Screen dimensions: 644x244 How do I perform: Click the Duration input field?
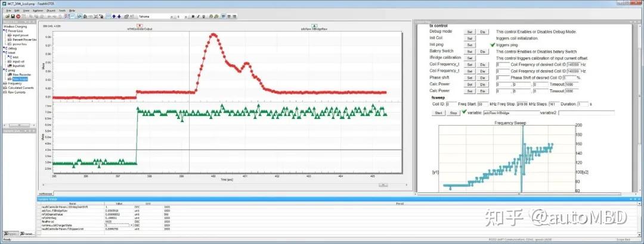click(x=583, y=104)
